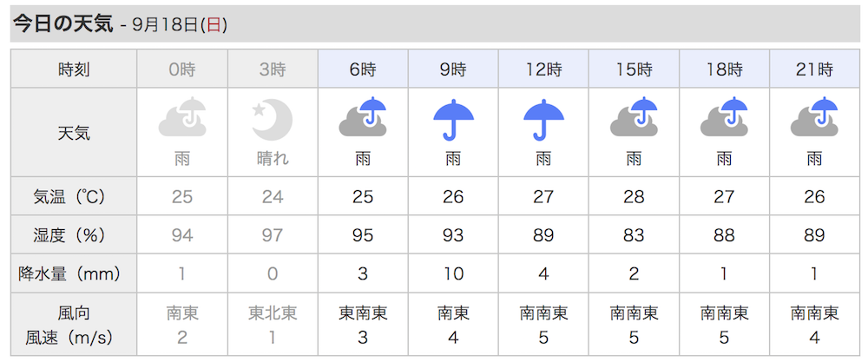Image resolution: width=868 pixels, height=362 pixels.
Task: Select the 6時 column header
Action: (363, 69)
